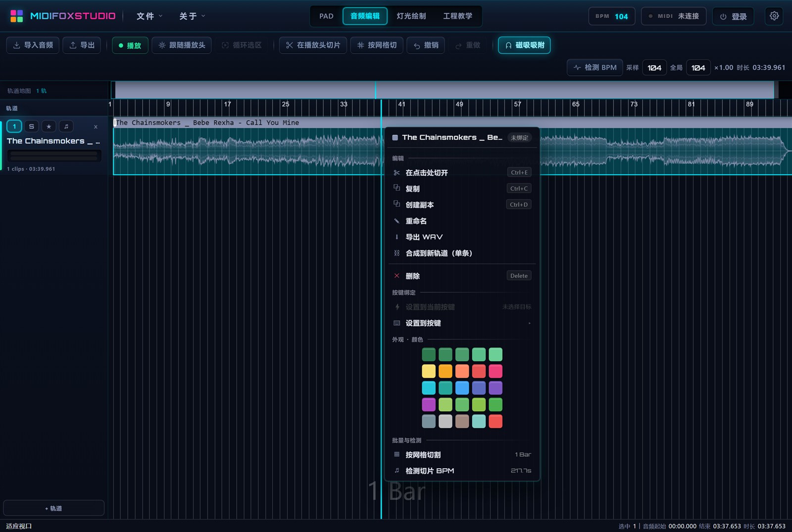Click the copy icon beside 复制
This screenshot has width=792, height=532.
(x=396, y=188)
